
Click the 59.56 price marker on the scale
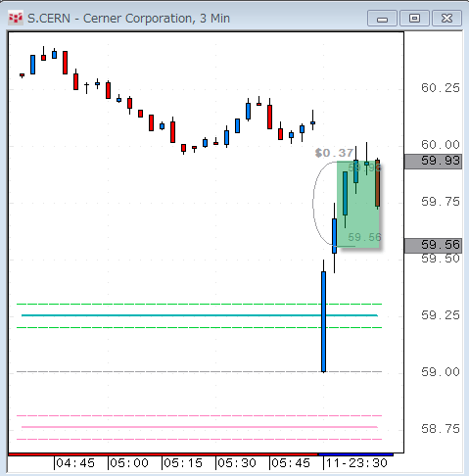(x=433, y=245)
